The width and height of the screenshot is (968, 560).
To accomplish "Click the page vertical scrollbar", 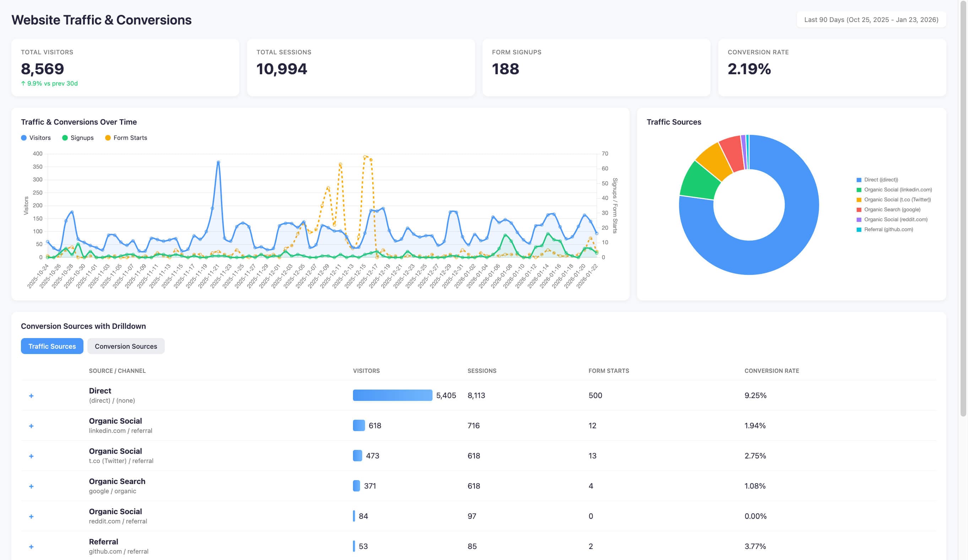I will (x=963, y=207).
